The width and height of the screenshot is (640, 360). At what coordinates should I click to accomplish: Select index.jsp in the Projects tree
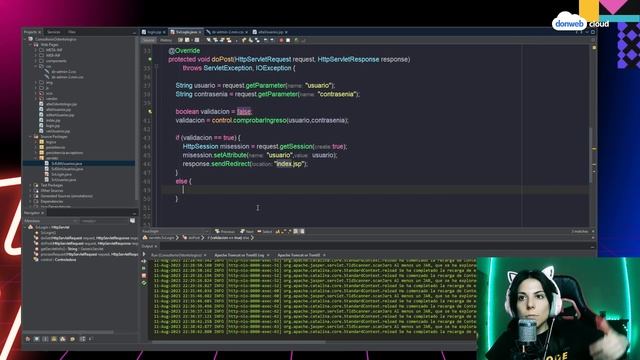pyautogui.click(x=53, y=120)
